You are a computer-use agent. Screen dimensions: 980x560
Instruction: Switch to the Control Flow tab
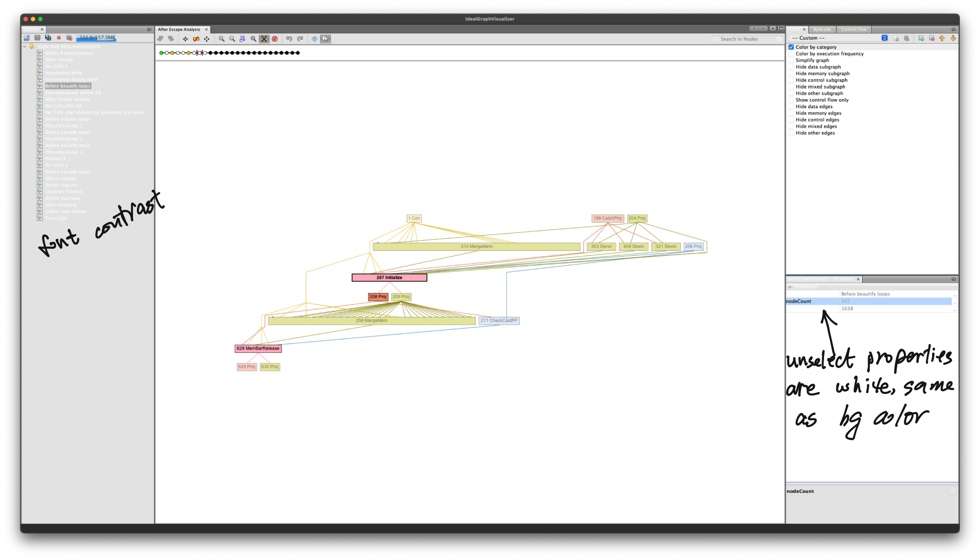pyautogui.click(x=854, y=29)
